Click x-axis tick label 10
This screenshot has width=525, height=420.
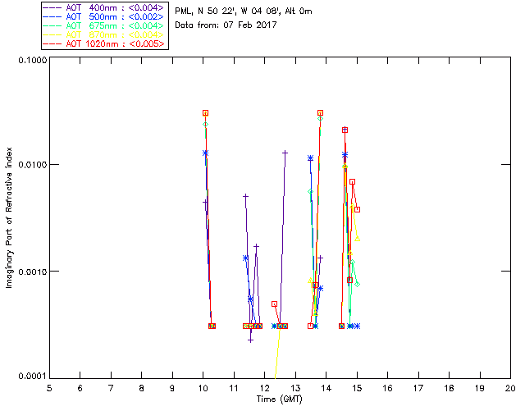203,388
